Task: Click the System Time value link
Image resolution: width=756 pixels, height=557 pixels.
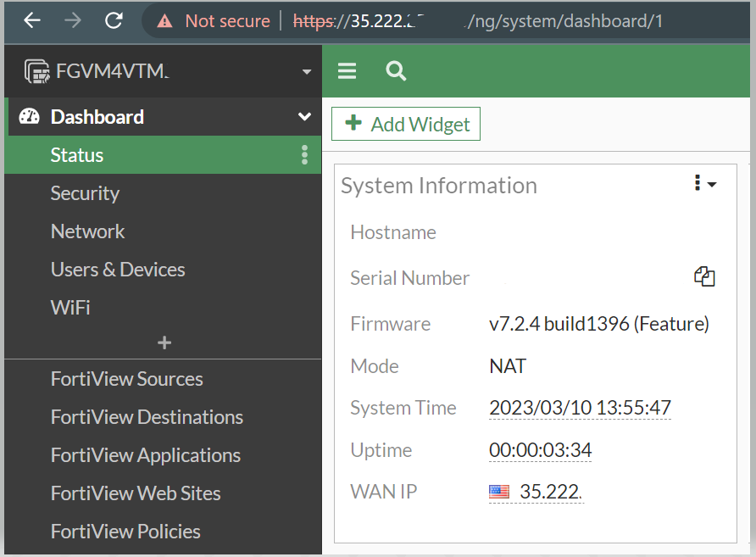Action: coord(580,408)
